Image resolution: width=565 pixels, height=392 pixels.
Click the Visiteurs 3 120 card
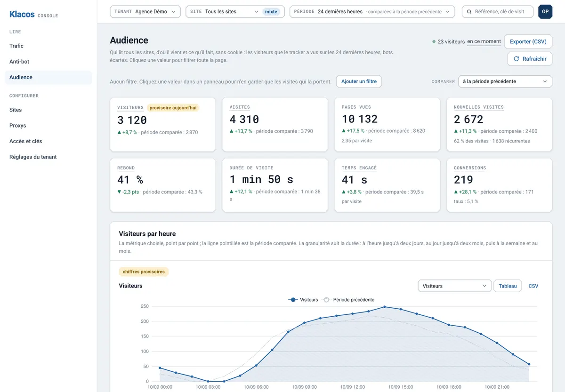click(x=163, y=125)
